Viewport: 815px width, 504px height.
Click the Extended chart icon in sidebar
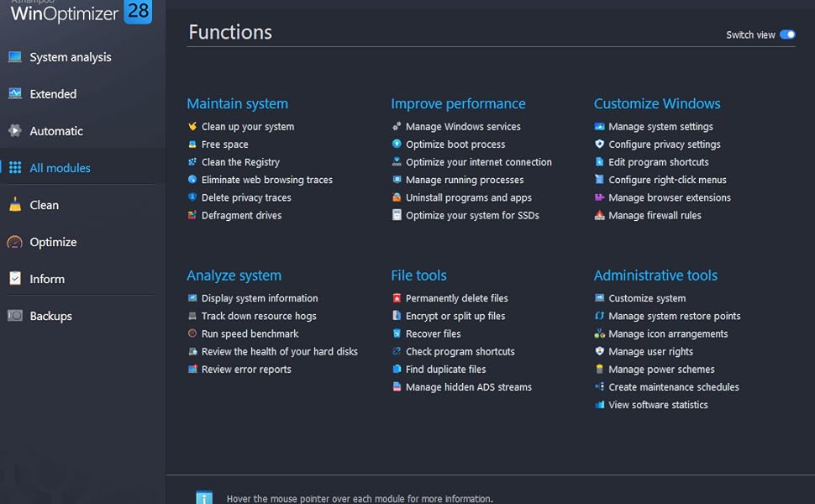click(15, 94)
